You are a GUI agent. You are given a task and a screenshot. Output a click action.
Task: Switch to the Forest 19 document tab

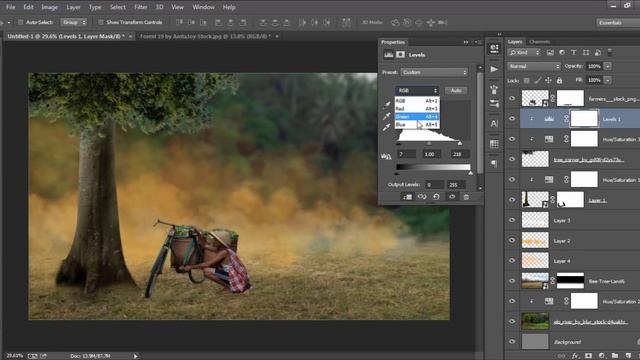(204, 36)
